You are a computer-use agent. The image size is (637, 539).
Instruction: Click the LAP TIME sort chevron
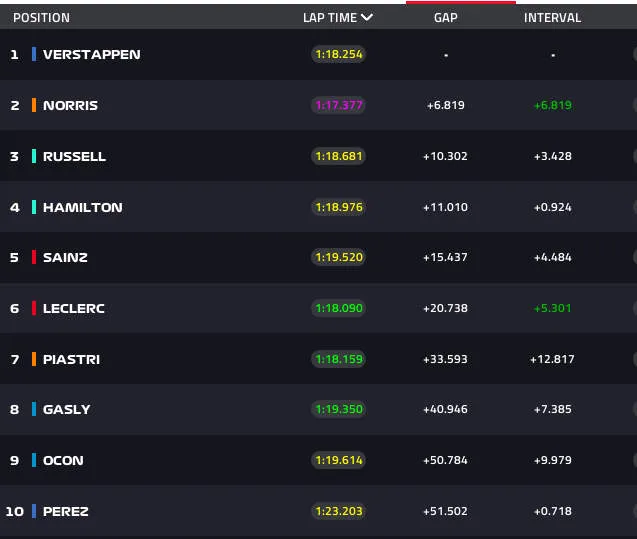pyautogui.click(x=366, y=17)
